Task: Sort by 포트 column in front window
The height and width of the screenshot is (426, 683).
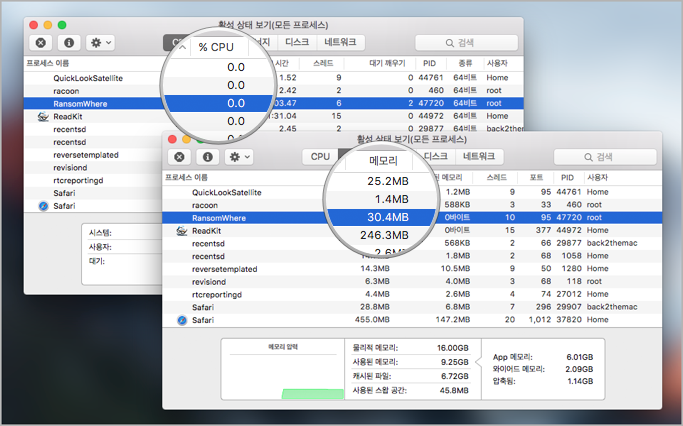Action: [536, 177]
